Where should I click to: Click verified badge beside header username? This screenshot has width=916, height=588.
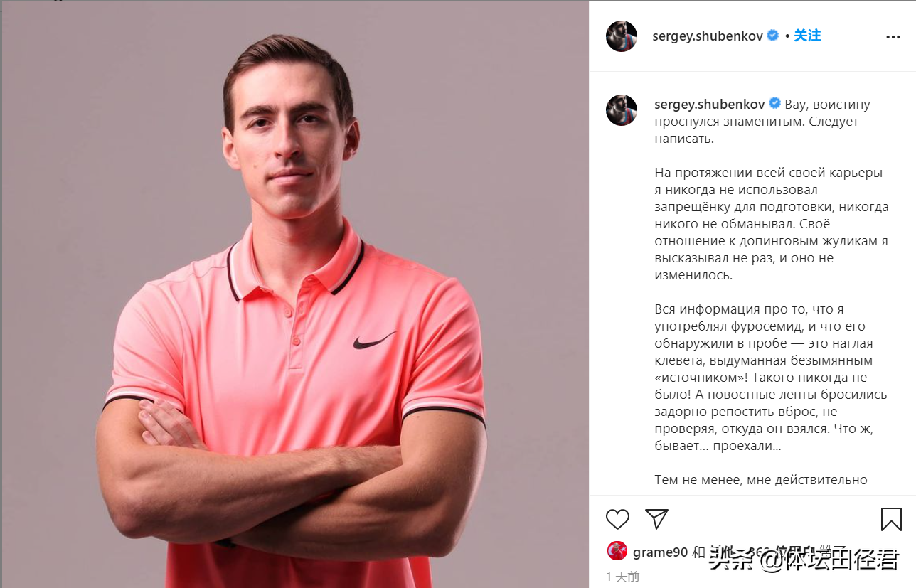tap(773, 36)
